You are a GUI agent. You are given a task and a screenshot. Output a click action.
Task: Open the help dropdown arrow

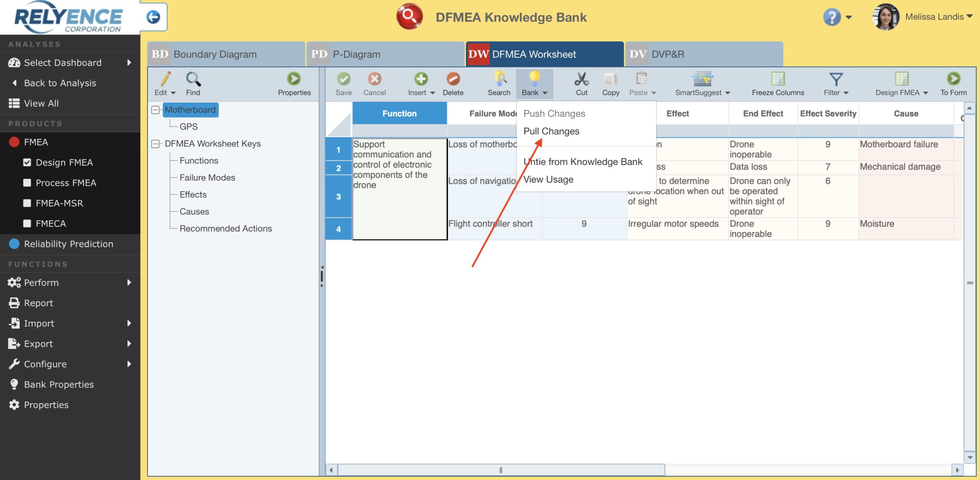coord(849,17)
